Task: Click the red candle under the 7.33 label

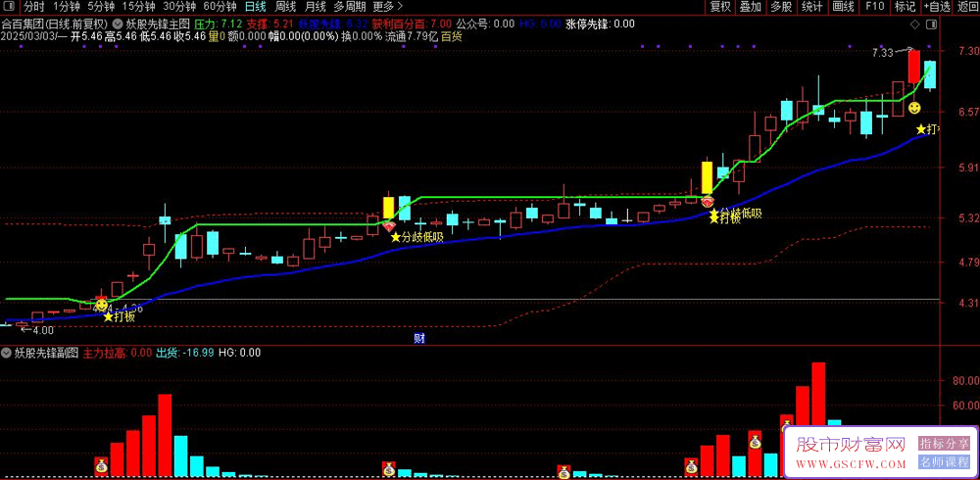Action: click(x=913, y=67)
